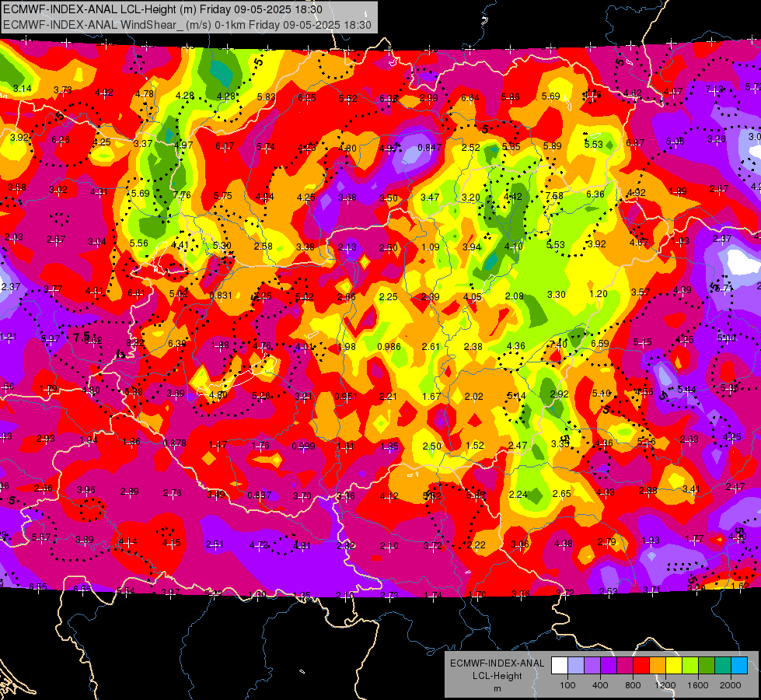
Task: Click the legend tick label 400
Action: (600, 685)
